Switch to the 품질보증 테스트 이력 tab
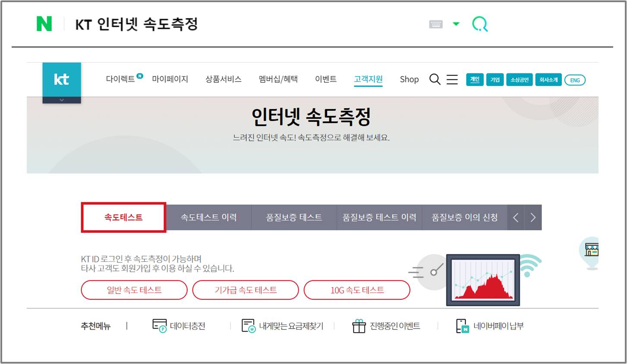The height and width of the screenshot is (364, 627). point(379,217)
